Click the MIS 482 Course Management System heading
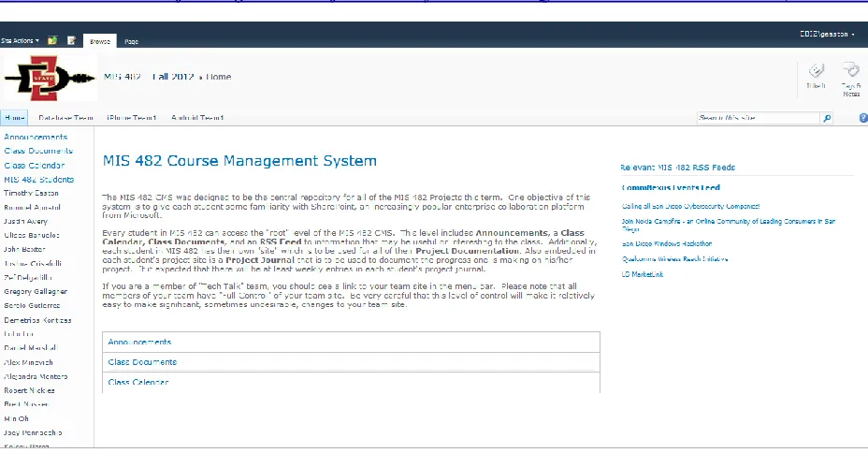This screenshot has width=868, height=453. point(239,161)
